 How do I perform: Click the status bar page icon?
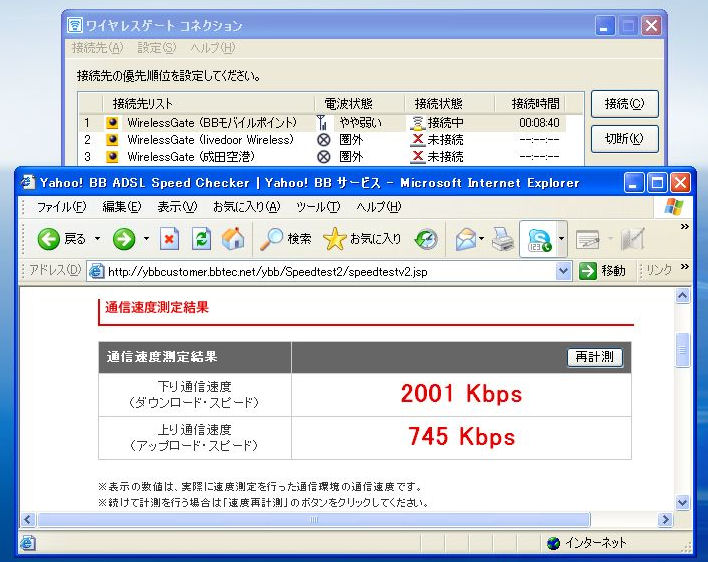tap(27, 543)
